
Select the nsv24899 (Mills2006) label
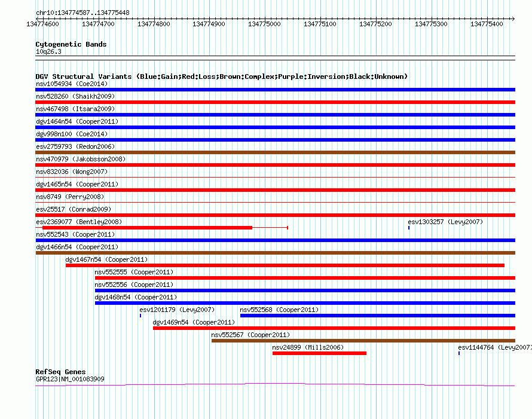[x=308, y=347]
